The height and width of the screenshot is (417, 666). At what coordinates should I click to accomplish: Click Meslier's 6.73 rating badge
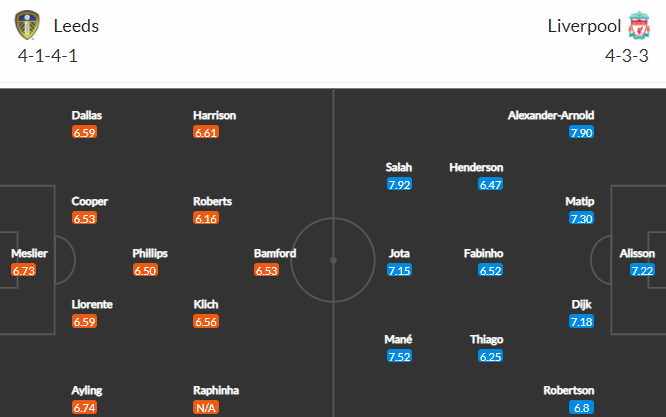[24, 270]
